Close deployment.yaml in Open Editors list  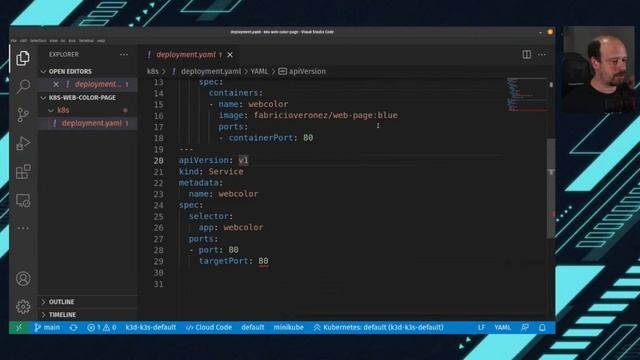click(x=56, y=84)
